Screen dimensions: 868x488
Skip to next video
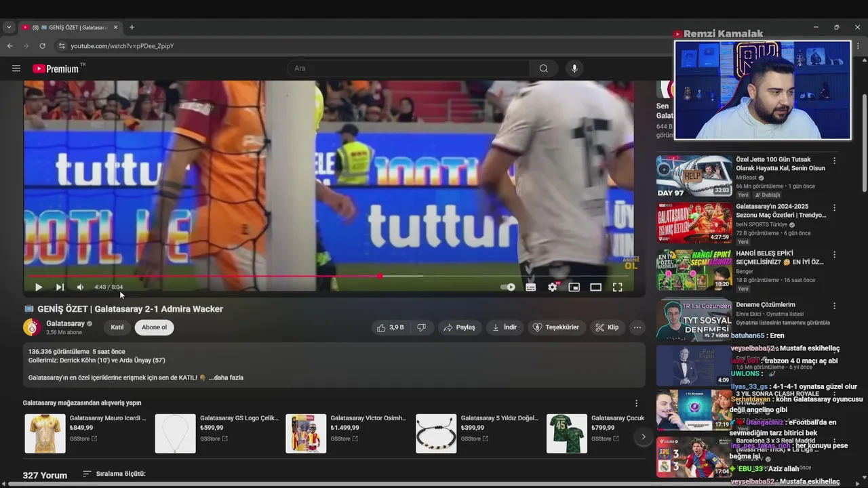(x=60, y=287)
